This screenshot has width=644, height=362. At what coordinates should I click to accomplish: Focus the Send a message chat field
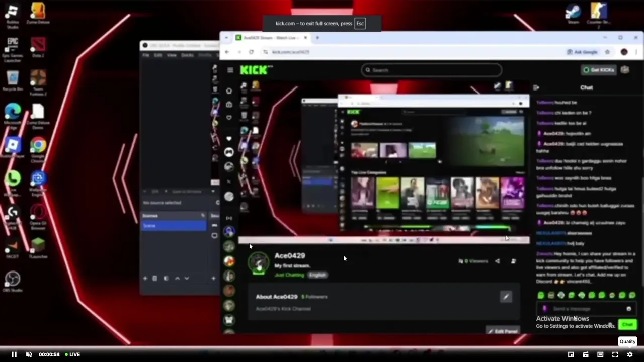click(587, 309)
